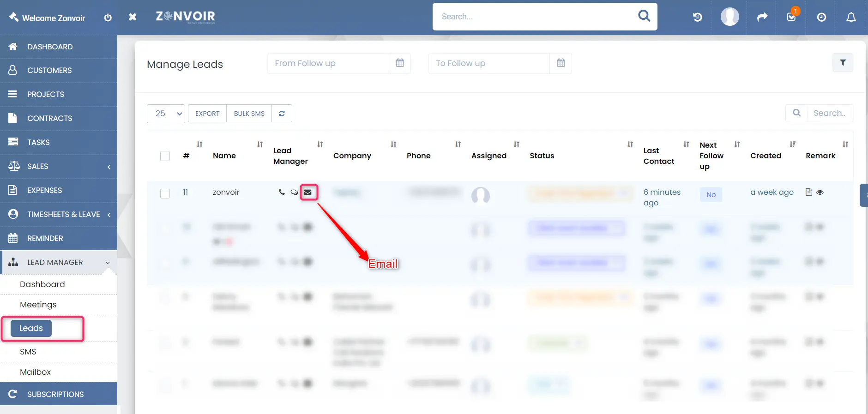
Task: Open Expenses section
Action: pos(59,190)
